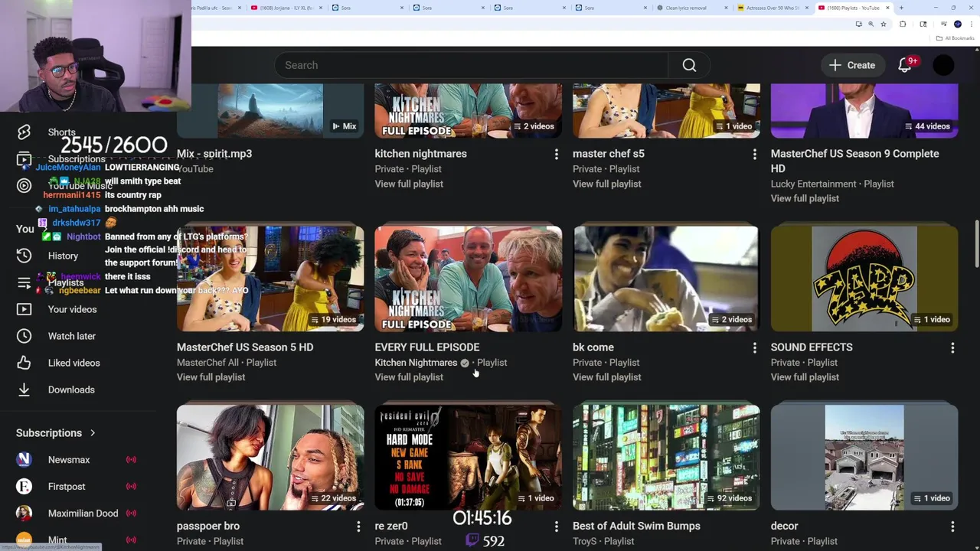The image size is (980, 551).
Task: Open the media control icon in toolbar
Action: coord(943,24)
